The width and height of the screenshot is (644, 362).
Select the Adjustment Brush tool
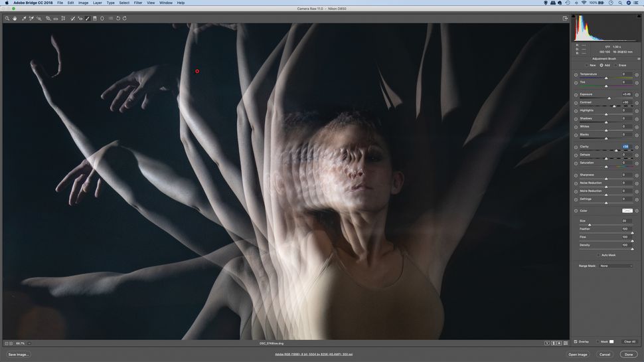pyautogui.click(x=88, y=19)
